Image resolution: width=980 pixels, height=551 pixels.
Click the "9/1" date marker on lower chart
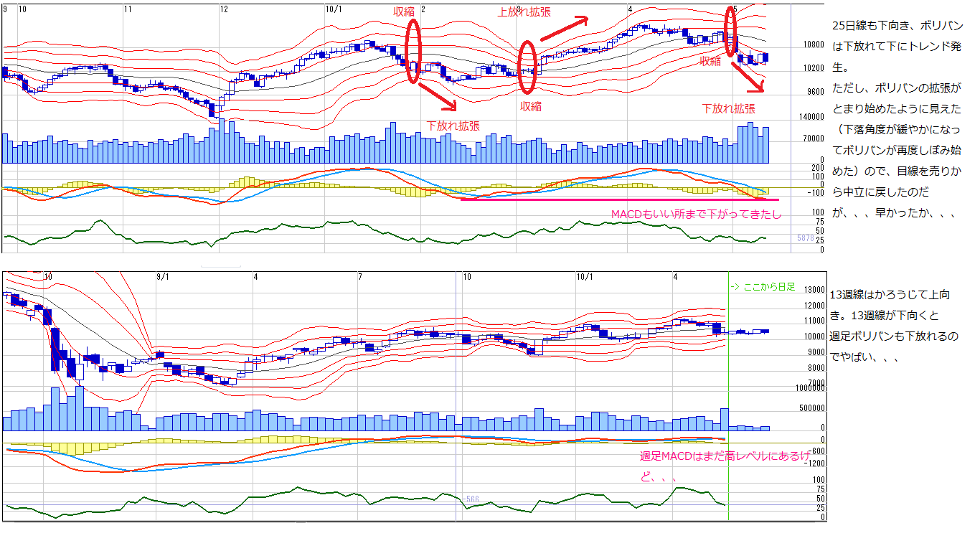coord(163,276)
